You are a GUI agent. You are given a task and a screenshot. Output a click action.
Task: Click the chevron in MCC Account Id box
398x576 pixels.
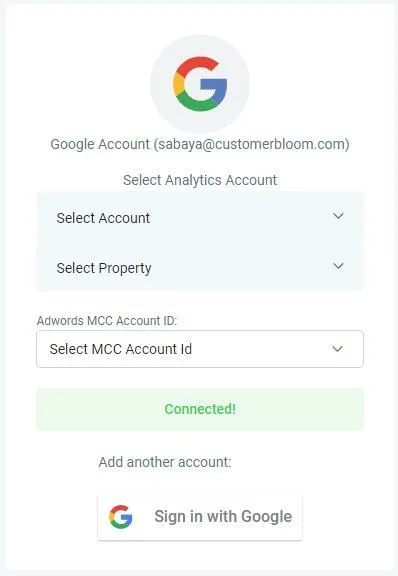pyautogui.click(x=337, y=349)
